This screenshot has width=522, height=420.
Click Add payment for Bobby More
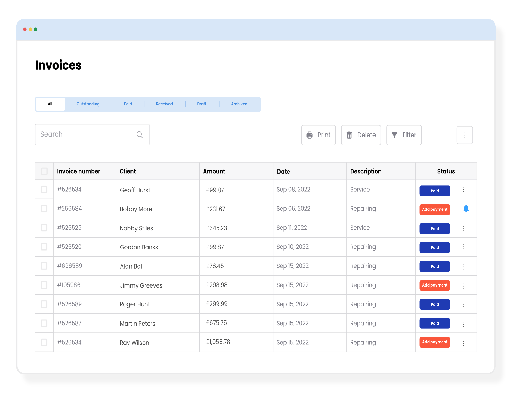pos(435,209)
